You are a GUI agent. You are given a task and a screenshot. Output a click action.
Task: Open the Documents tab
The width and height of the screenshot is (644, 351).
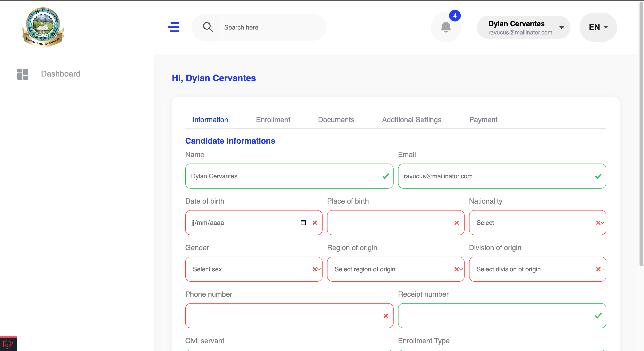coord(336,120)
